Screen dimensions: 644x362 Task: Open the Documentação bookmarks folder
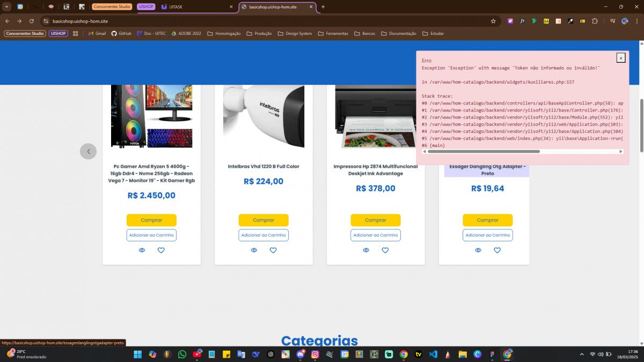(398, 33)
